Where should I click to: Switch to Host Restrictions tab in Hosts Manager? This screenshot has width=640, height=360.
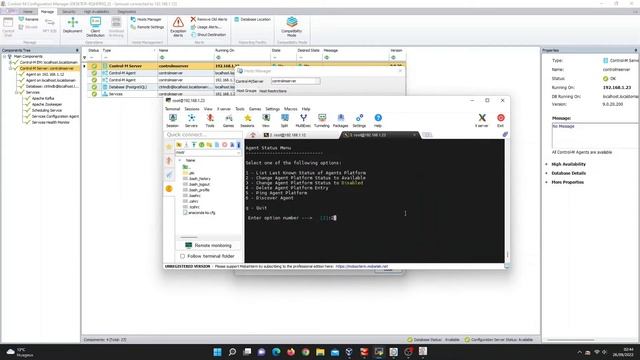(x=273, y=91)
